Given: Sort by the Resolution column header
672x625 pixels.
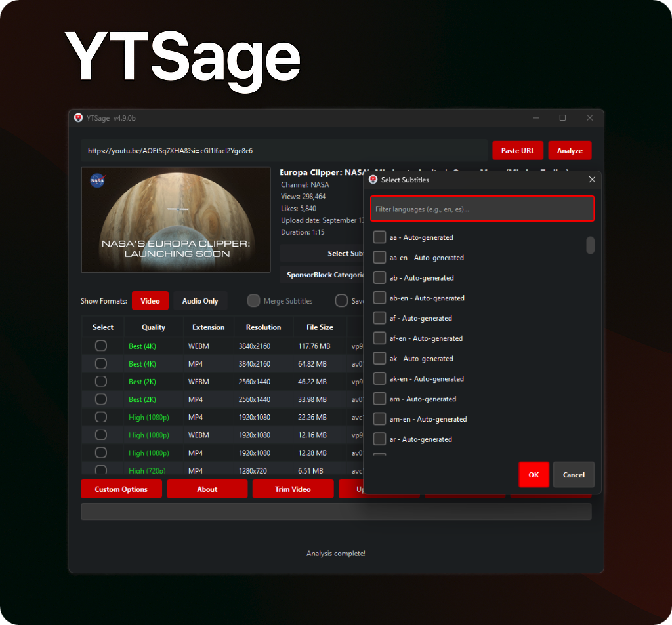Looking at the screenshot, I should pos(263,327).
